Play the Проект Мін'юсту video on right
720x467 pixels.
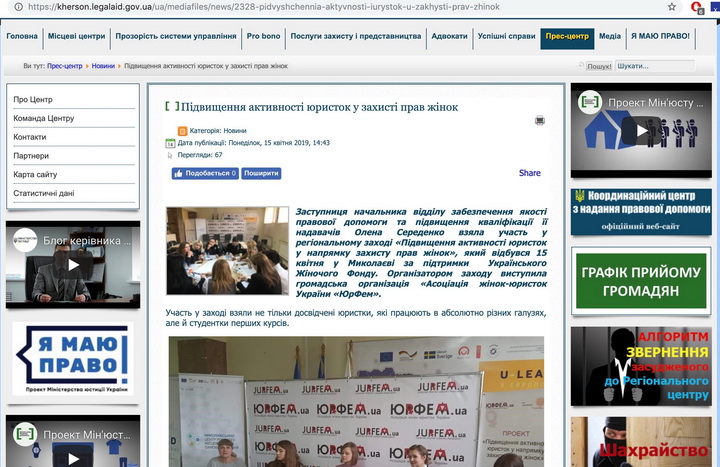640,129
